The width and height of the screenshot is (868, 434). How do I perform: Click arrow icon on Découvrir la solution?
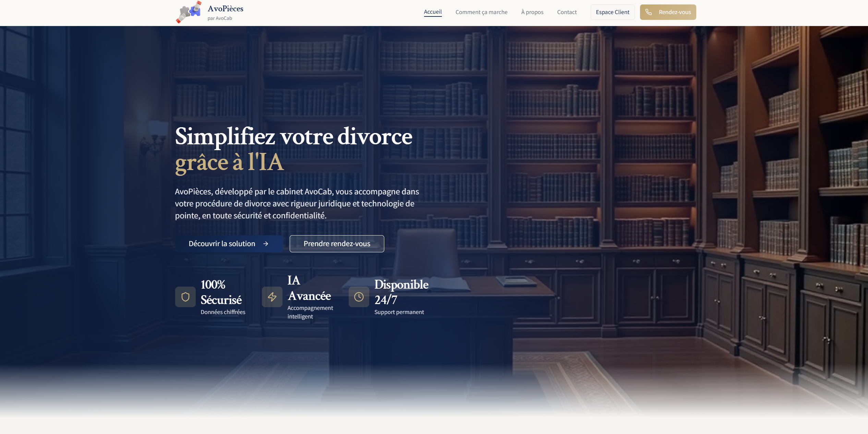point(266,244)
